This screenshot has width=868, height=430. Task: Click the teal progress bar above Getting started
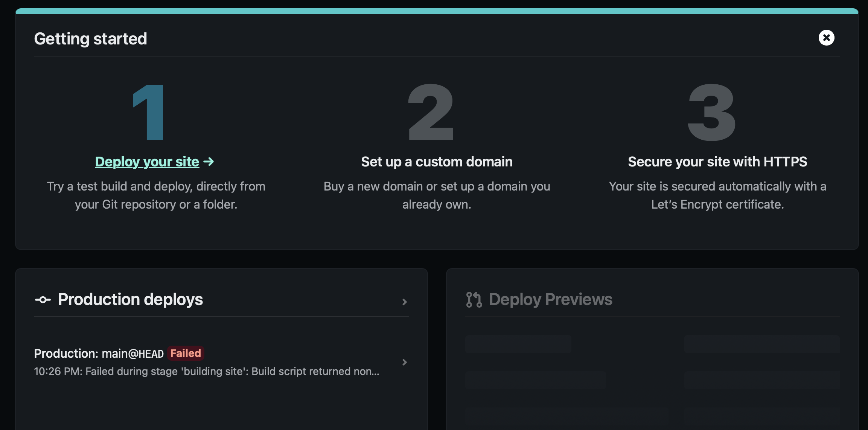click(437, 11)
